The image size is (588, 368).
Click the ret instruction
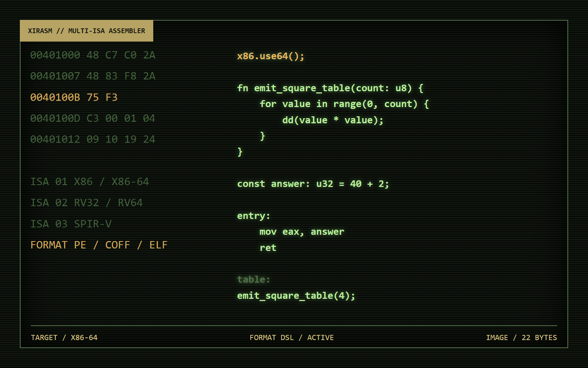268,248
